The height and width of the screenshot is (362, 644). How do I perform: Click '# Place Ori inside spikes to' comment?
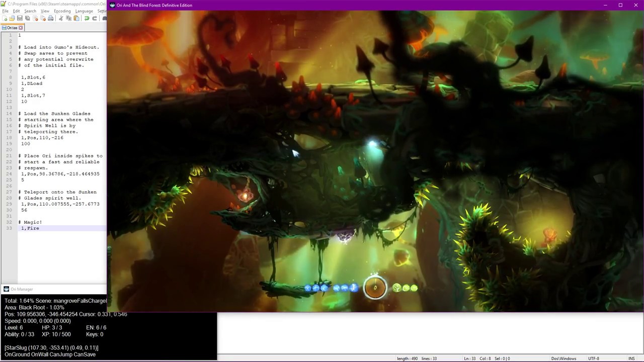pyautogui.click(x=60, y=156)
